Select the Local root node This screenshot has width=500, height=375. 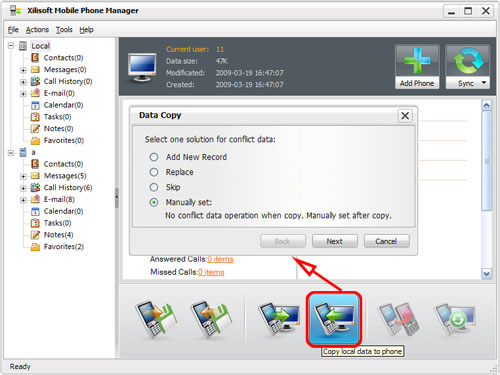[x=35, y=46]
